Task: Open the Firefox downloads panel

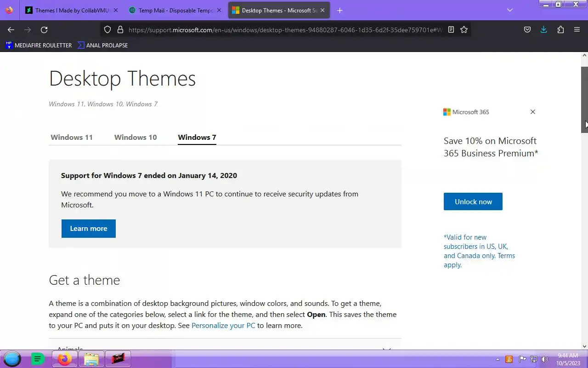Action: pos(544,29)
